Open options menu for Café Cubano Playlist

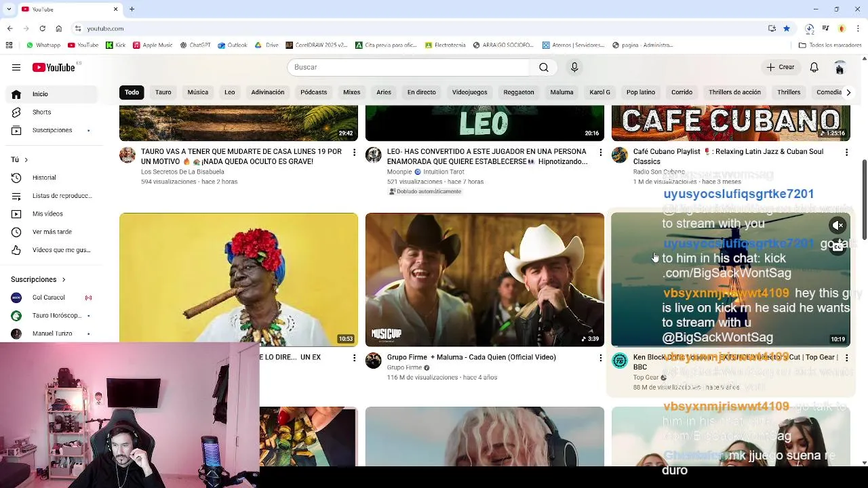tap(846, 152)
